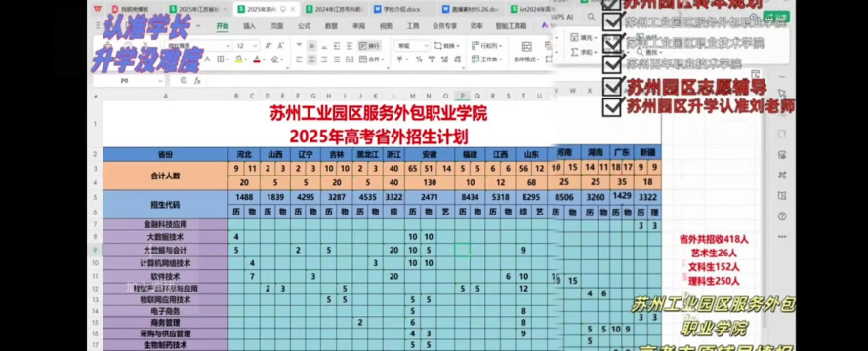The image size is (868, 351).
Task: Open the name box P9 dropdown arrow
Action: 160,81
